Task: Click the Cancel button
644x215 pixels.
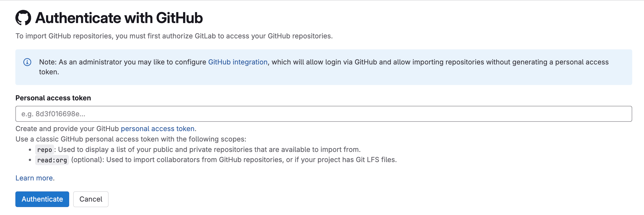Action: 91,199
